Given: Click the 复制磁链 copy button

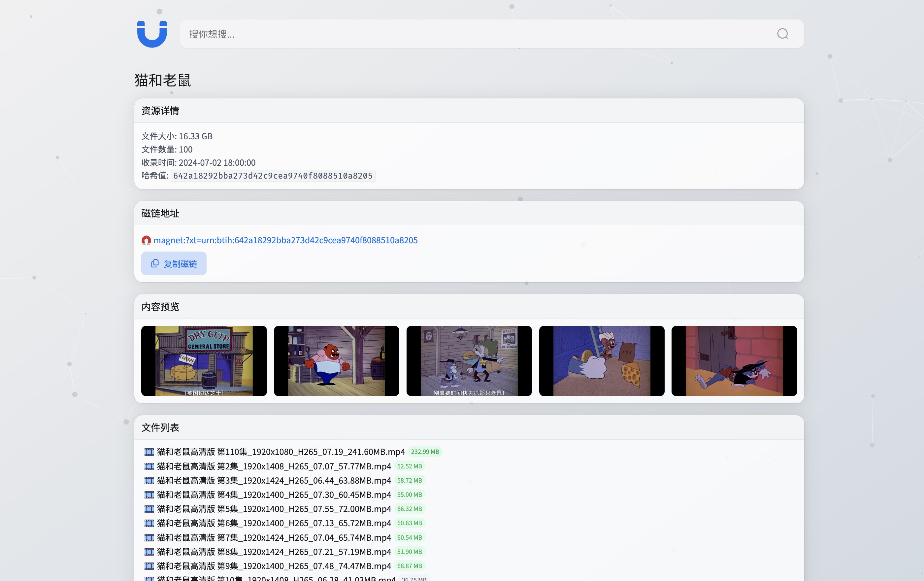Looking at the screenshot, I should tap(174, 264).
